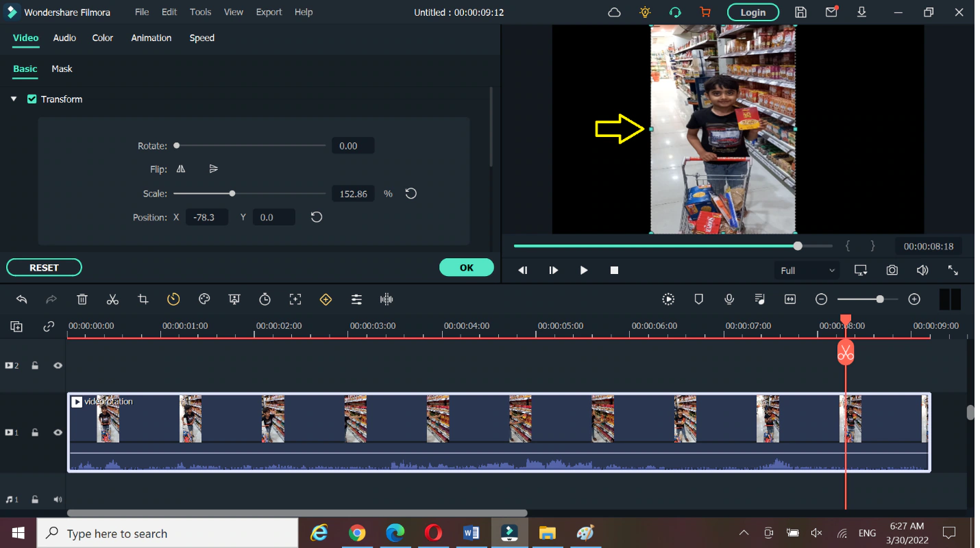Click the shopping cart purchase icon

click(705, 12)
